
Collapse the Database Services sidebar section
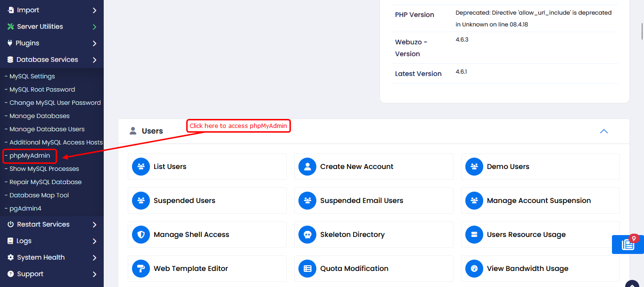click(x=52, y=59)
